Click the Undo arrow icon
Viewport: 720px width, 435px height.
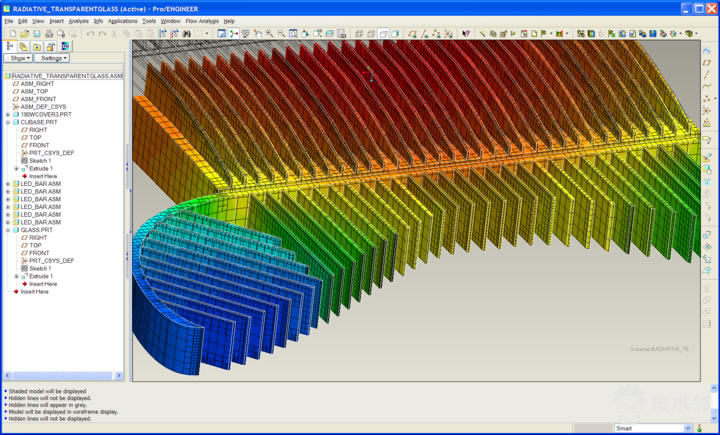point(90,33)
